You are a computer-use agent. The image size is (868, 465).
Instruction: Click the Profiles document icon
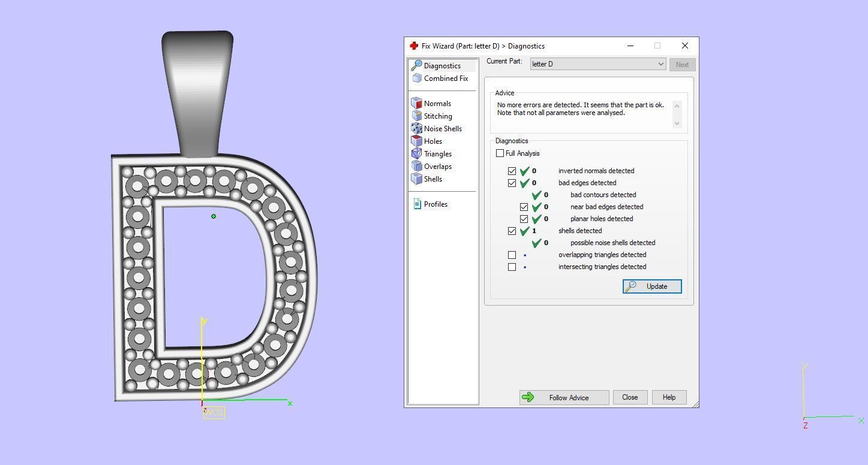click(417, 204)
